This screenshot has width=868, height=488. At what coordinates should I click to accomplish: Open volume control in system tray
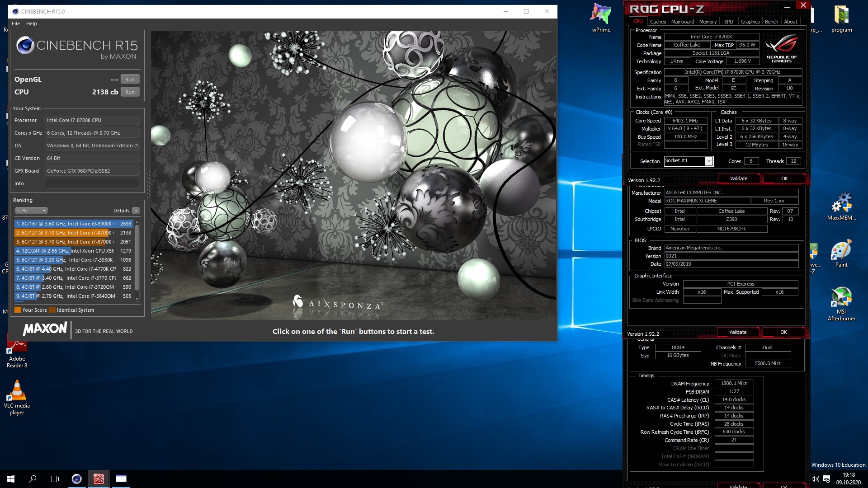(x=815, y=479)
